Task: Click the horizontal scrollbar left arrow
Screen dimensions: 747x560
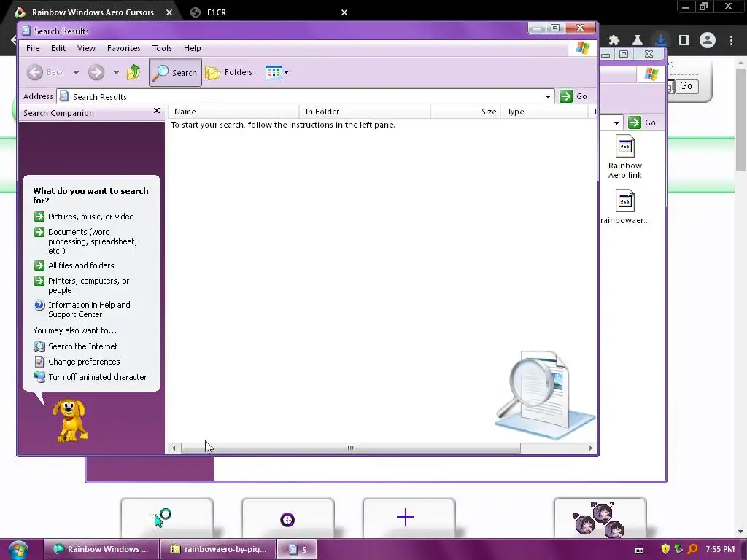Action: [x=174, y=448]
